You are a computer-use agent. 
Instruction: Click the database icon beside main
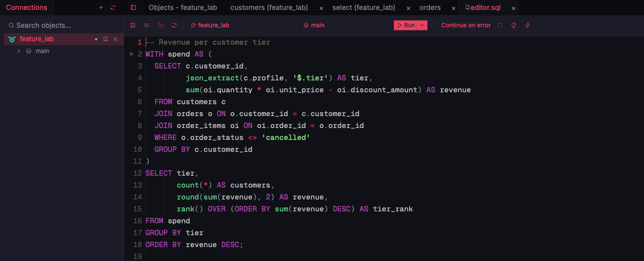point(29,51)
